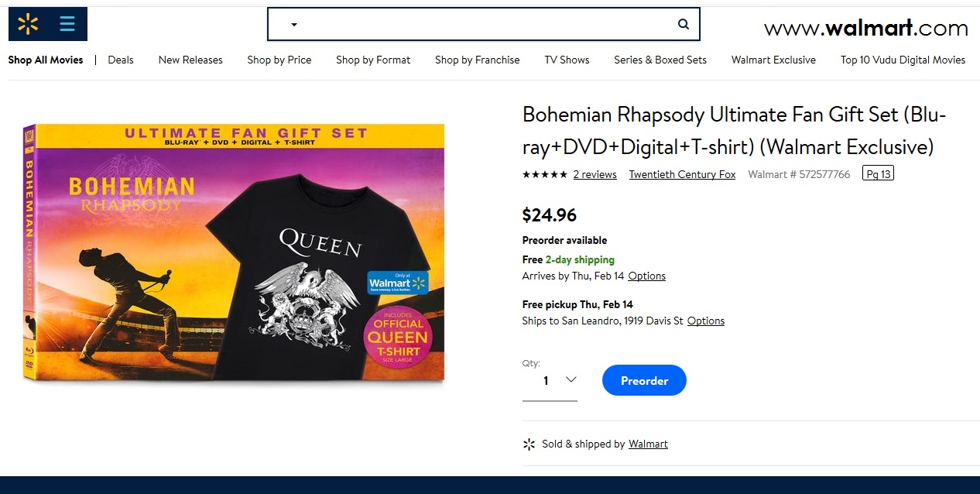Open shipping Options link
Image resolution: width=980 pixels, height=494 pixels.
[x=646, y=276]
